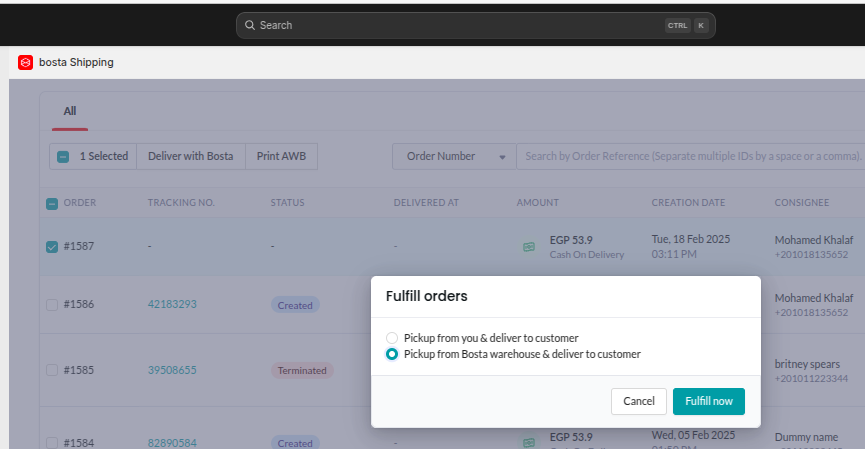Cancel the Fulfill orders dialog
This screenshot has height=449, width=865.
639,401
